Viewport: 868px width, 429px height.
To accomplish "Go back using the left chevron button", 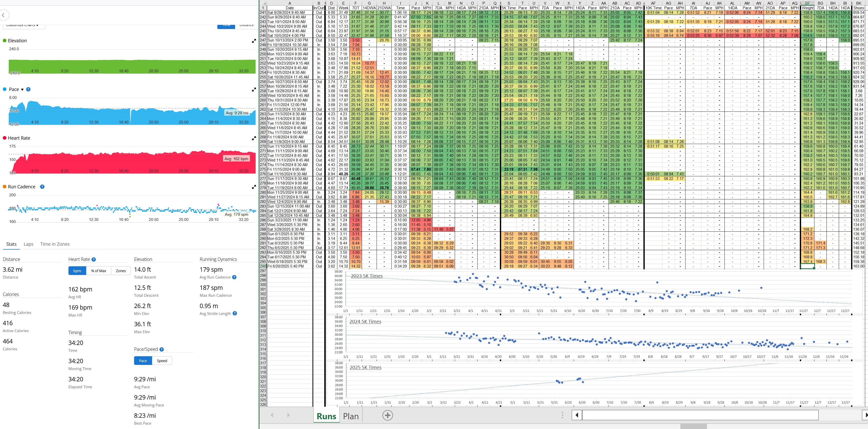I will [x=3, y=15].
